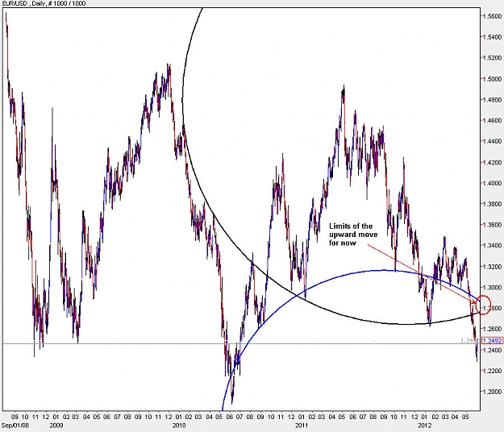Select the 2012 year label on time axis
Image resolution: width=504 pixels, height=432 pixels.
coord(424,426)
